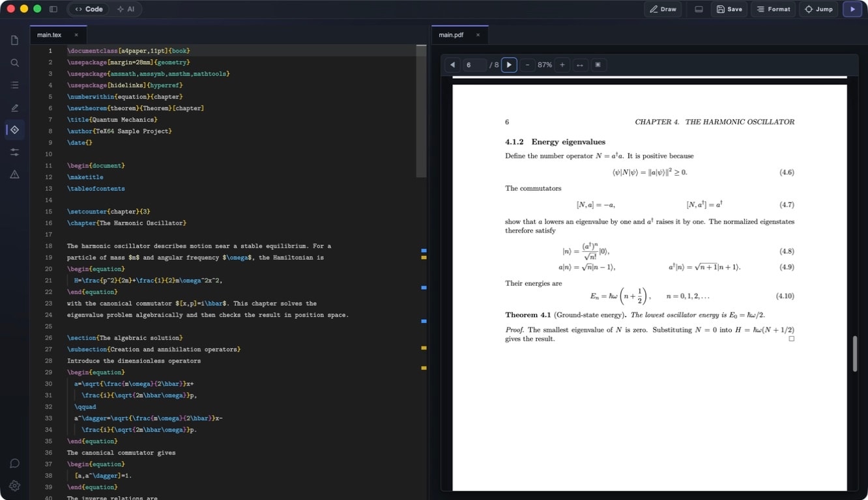Save the document with Save button
The image size is (868, 500).
(729, 9)
